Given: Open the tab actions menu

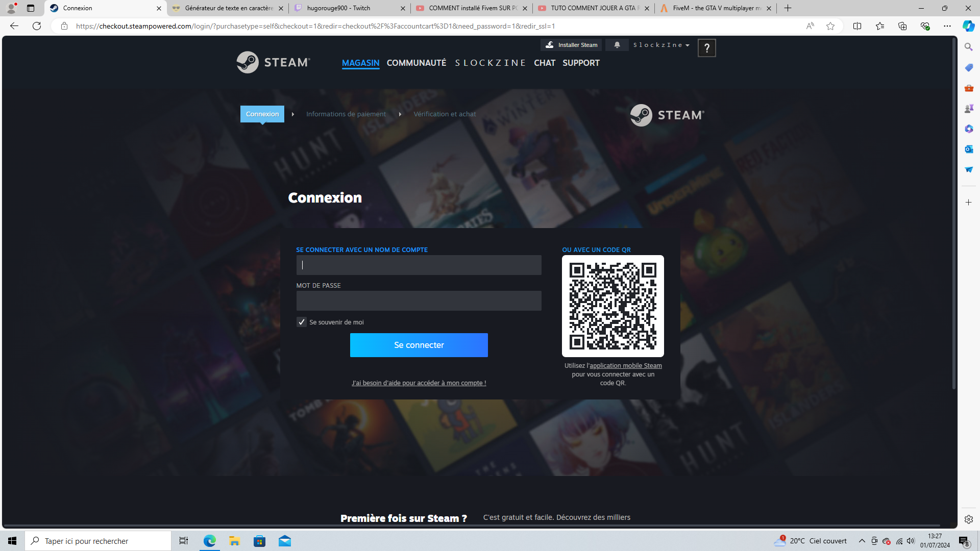Looking at the screenshot, I should click(x=31, y=8).
